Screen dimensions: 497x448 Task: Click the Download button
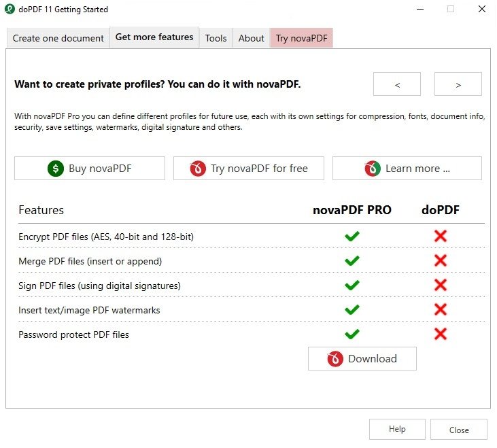(362, 359)
